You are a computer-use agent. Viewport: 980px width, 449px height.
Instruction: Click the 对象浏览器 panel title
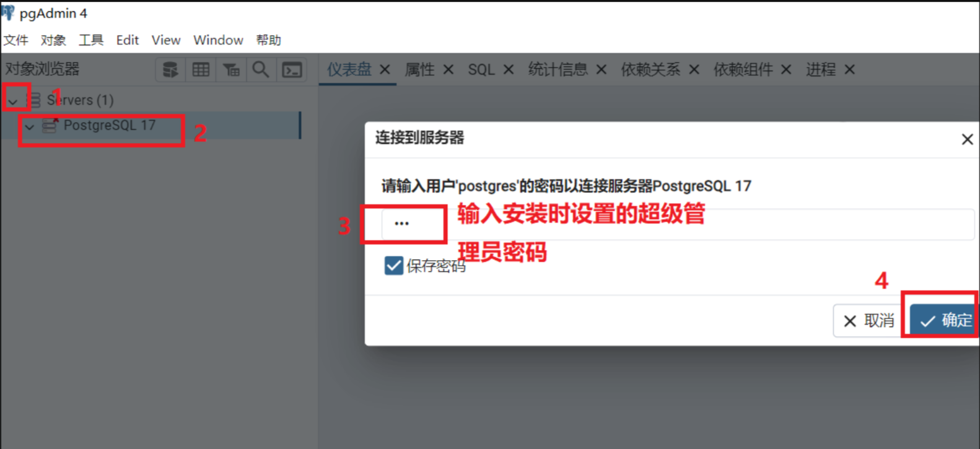click(x=43, y=69)
